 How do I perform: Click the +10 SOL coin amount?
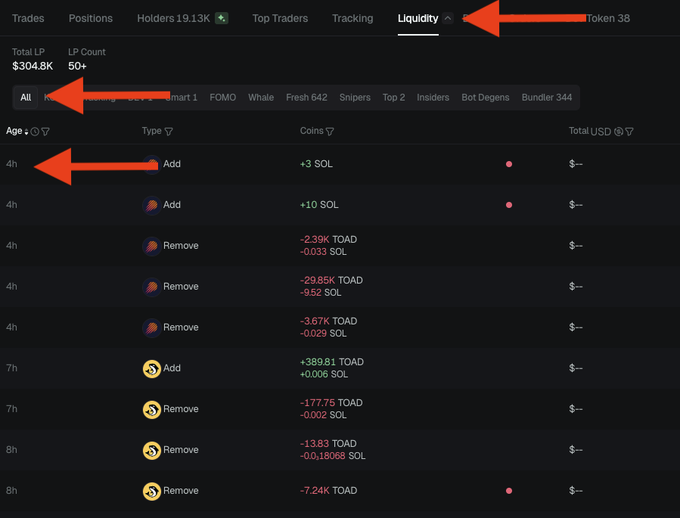(319, 205)
